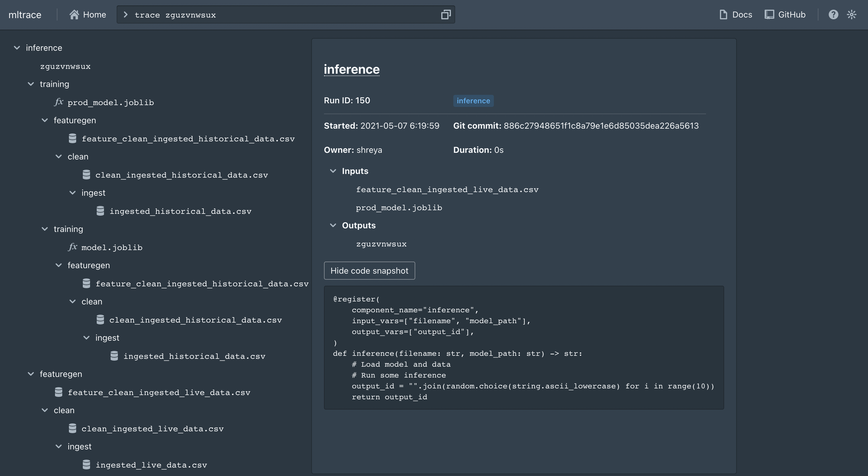The image size is (868, 476).
Task: Collapse the Outputs section
Action: tap(333, 225)
